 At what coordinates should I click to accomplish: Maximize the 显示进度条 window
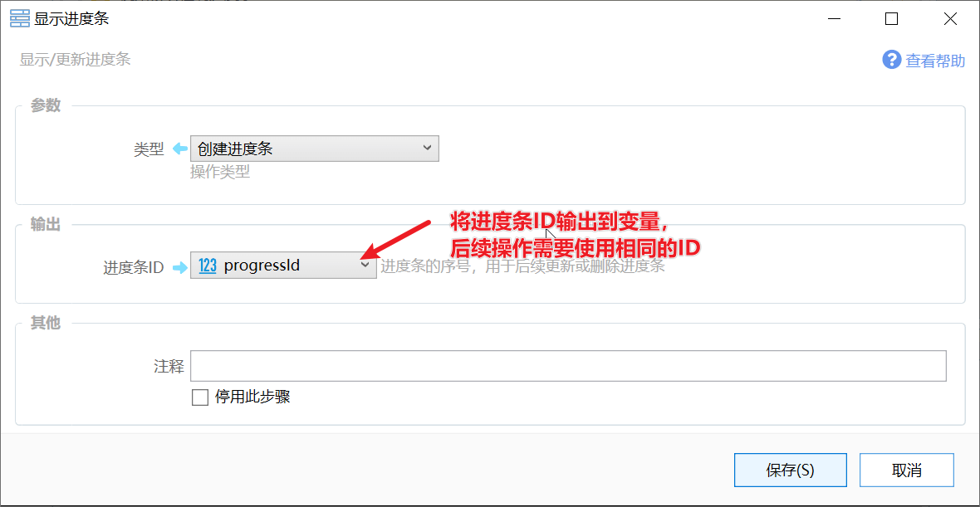click(892, 19)
